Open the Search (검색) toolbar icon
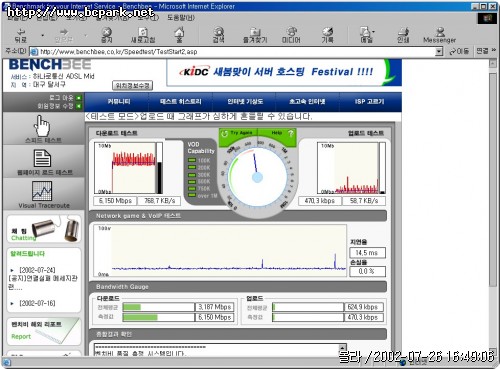This screenshot has width=500, height=369. [x=219, y=35]
